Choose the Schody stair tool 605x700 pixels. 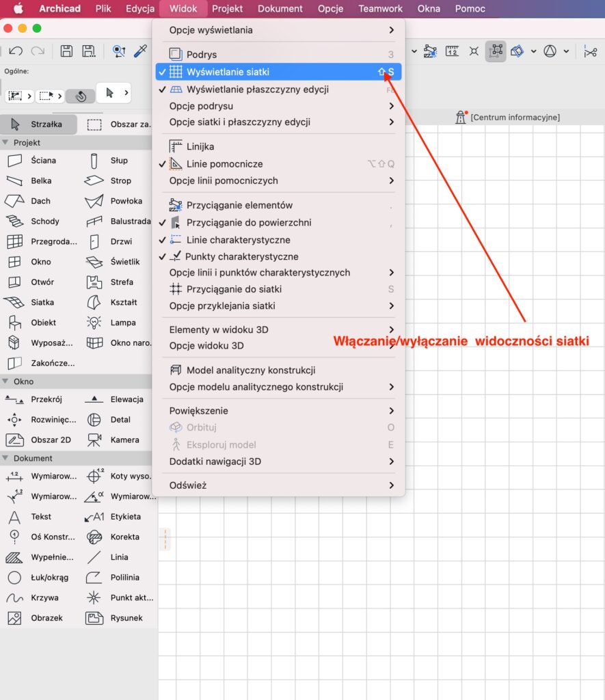32,221
